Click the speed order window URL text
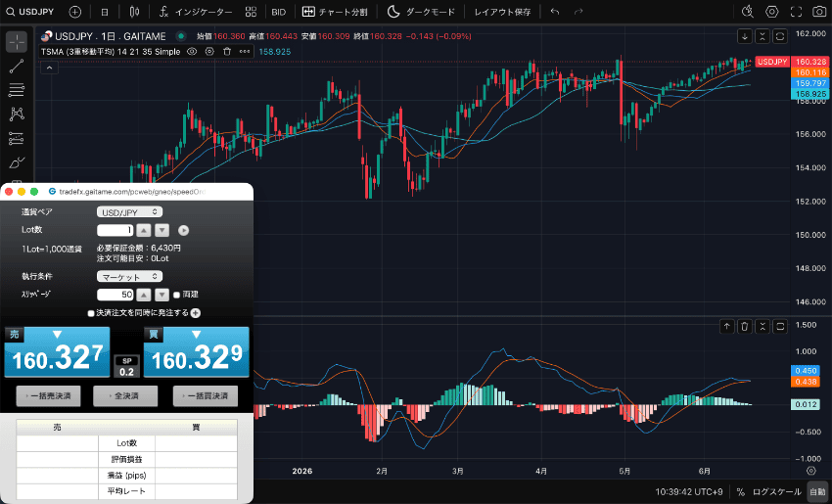This screenshot has height=504, width=832. point(132,192)
